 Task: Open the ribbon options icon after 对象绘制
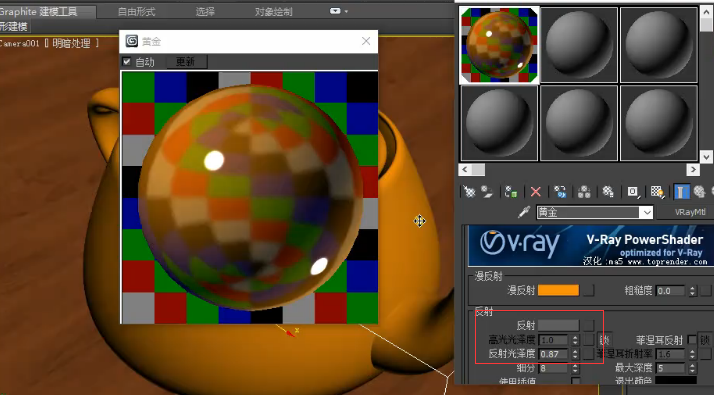pyautogui.click(x=335, y=11)
